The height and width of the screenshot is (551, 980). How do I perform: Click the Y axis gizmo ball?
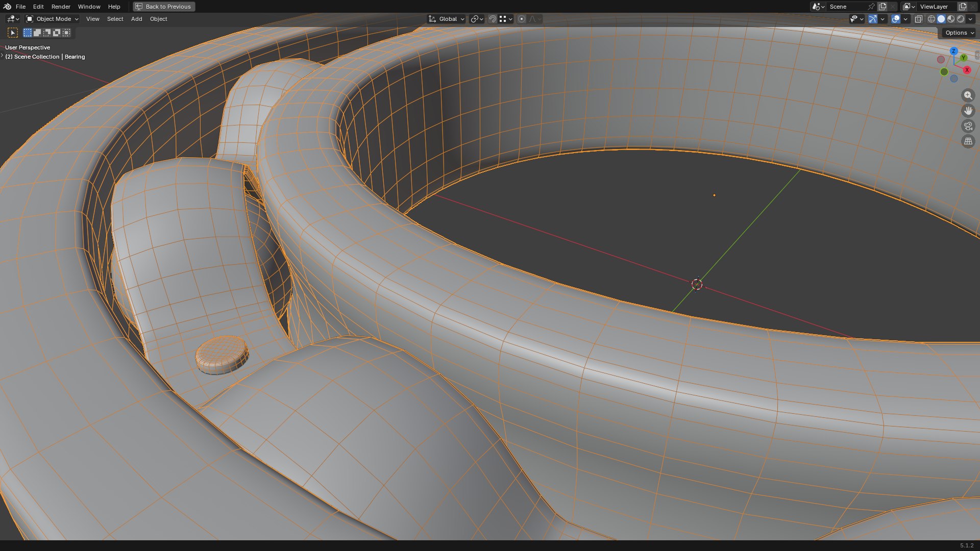[x=963, y=58]
